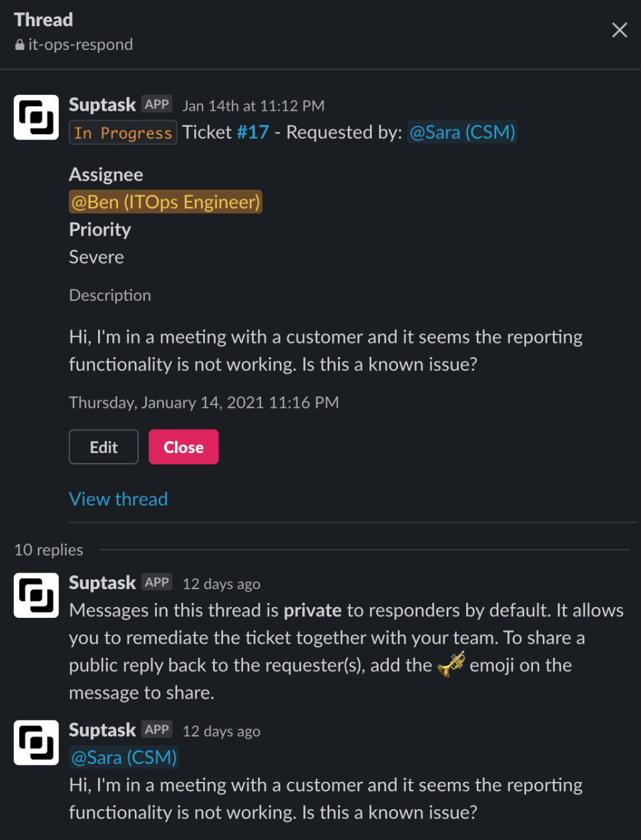Click the 12 days ago timestamp on the private-thread notice
Viewport: 641px width, 840px height.
coord(221,584)
